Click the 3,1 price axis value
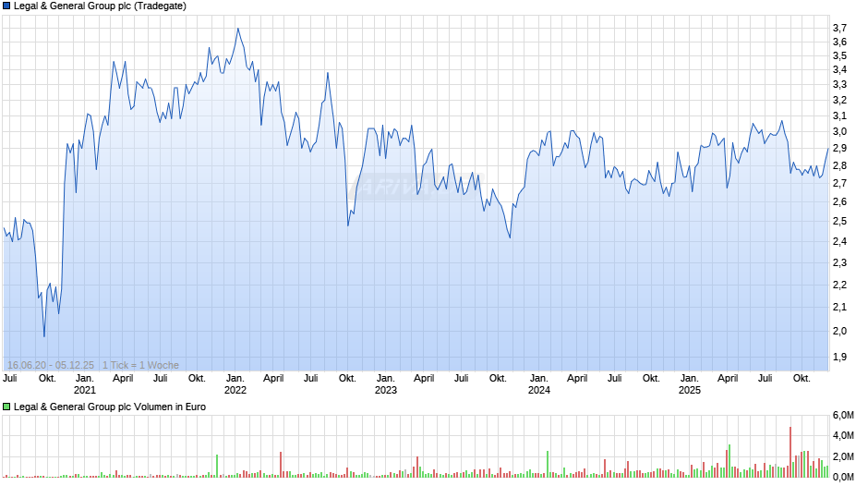 [x=839, y=115]
